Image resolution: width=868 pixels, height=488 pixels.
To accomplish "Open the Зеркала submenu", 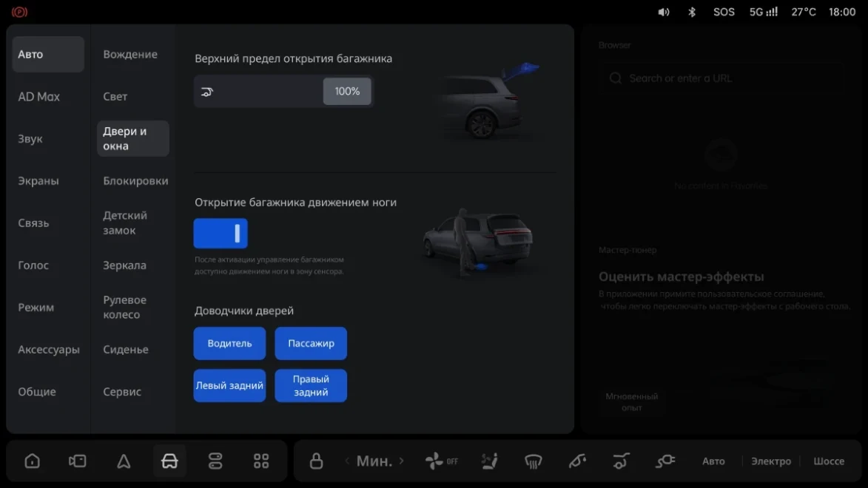I will 124,265.
